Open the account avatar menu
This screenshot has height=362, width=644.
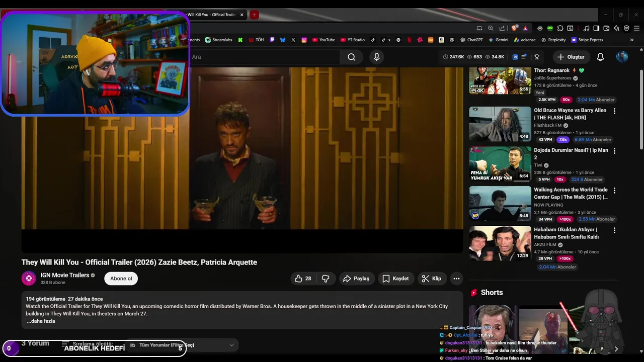click(622, 57)
